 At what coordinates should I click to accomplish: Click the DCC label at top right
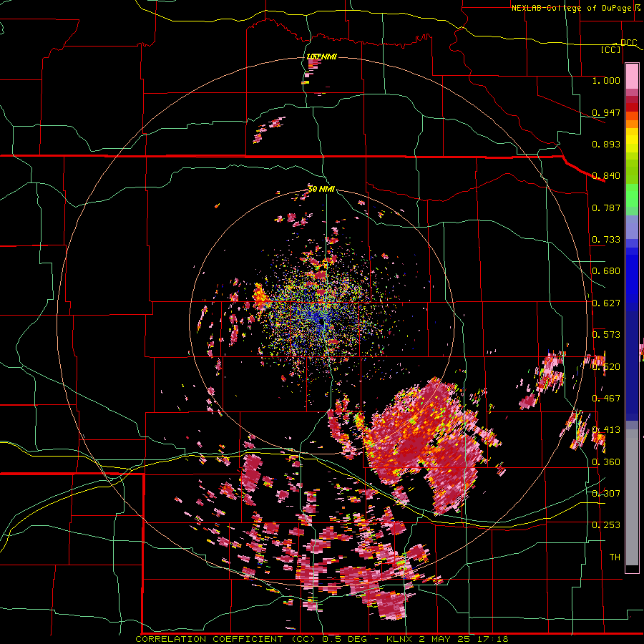click(x=628, y=42)
